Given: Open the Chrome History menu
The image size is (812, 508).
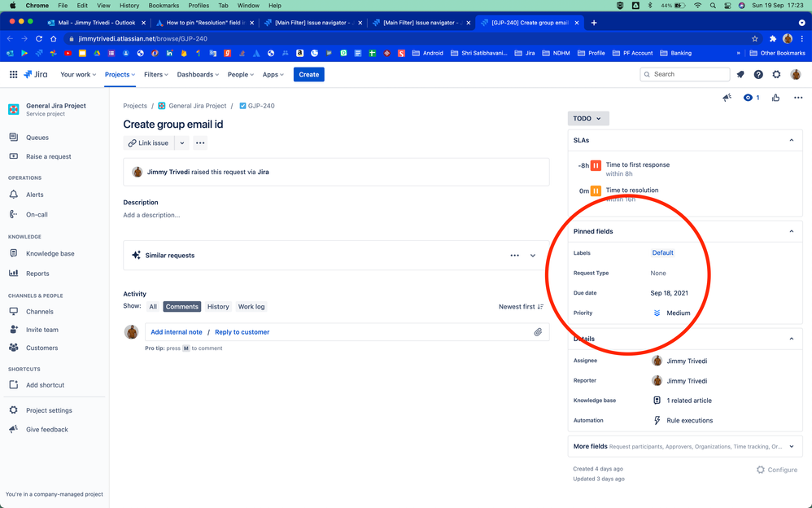Looking at the screenshot, I should [129, 6].
